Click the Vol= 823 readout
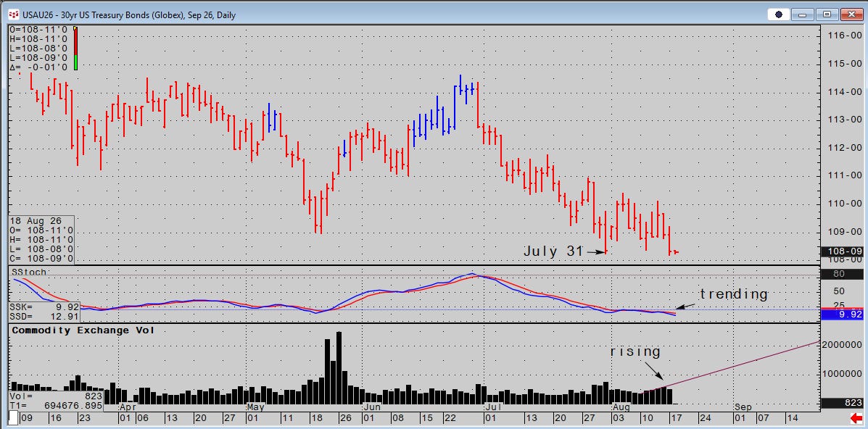Screen dimensions: 868x429 pyautogui.click(x=56, y=396)
